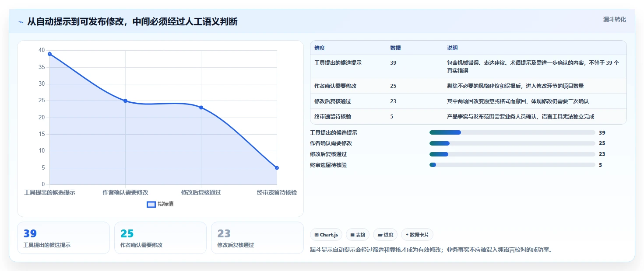Click the x-axis label 作者确认需要修改
The image size is (644, 271).
(x=125, y=192)
